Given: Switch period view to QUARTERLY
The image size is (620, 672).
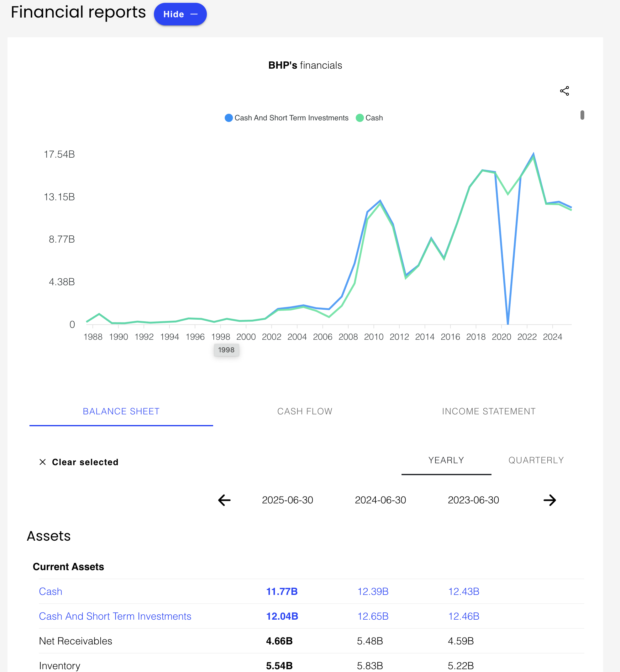Looking at the screenshot, I should click(x=535, y=460).
